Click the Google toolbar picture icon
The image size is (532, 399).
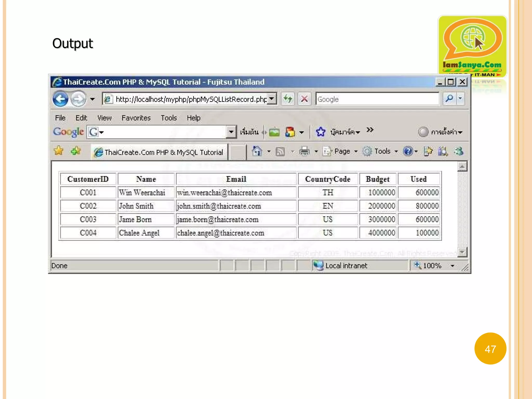274,132
